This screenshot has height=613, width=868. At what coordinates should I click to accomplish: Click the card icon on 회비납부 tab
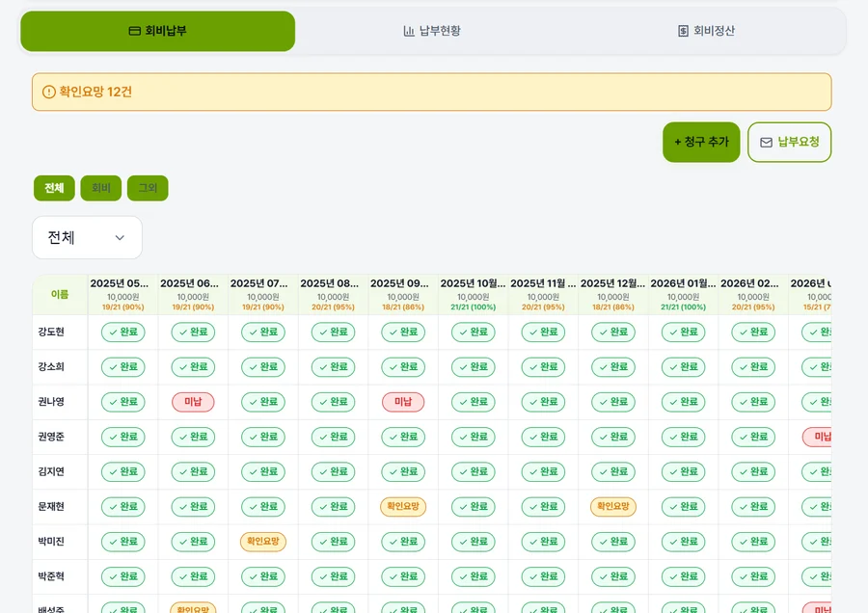[x=134, y=31]
